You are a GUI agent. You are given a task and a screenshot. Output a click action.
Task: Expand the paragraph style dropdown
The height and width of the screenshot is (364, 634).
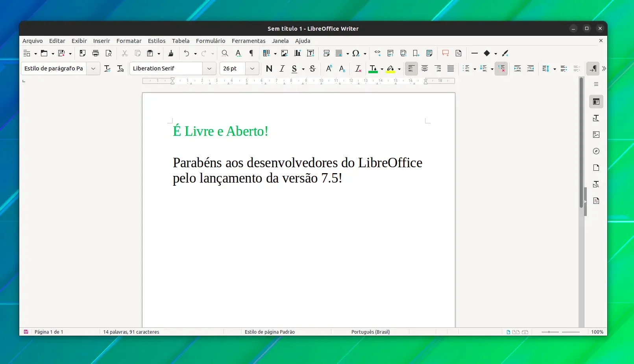pyautogui.click(x=93, y=68)
